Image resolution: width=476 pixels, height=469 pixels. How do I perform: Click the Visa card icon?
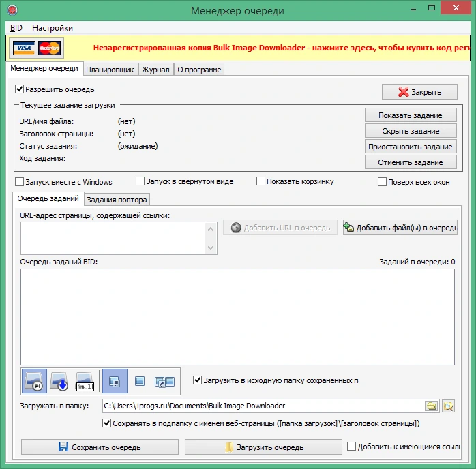pyautogui.click(x=24, y=48)
